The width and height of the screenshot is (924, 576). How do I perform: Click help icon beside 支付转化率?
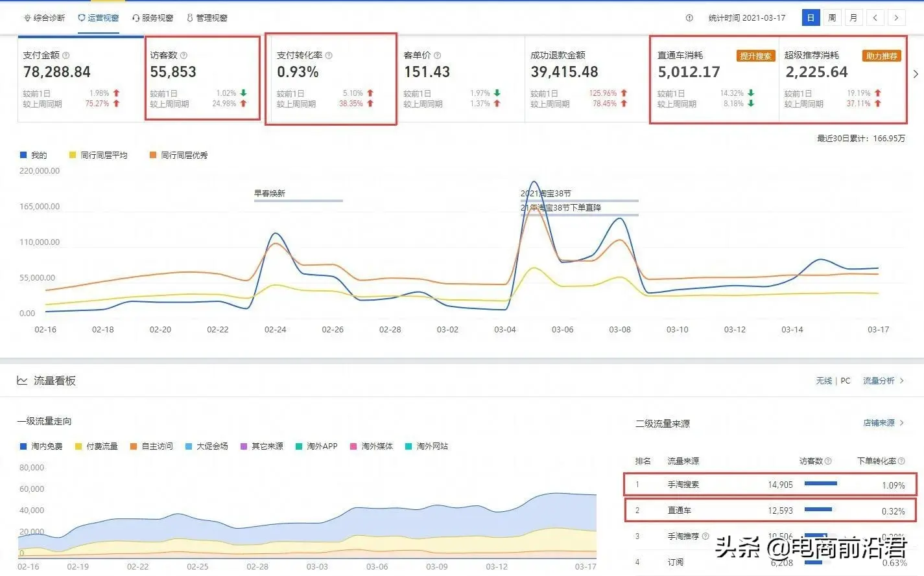(x=329, y=56)
